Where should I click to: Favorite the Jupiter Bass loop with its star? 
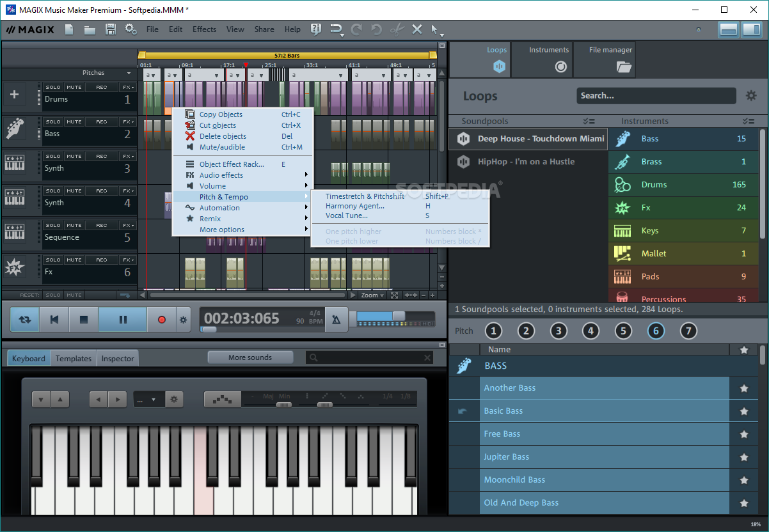pos(744,457)
